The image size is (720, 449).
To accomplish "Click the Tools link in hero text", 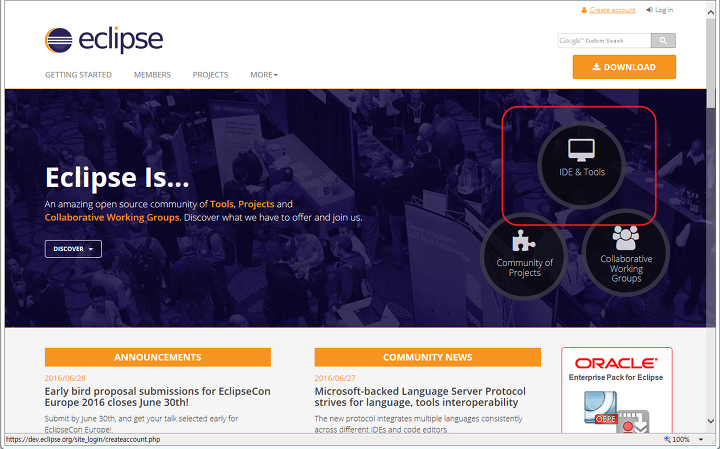I will [222, 204].
